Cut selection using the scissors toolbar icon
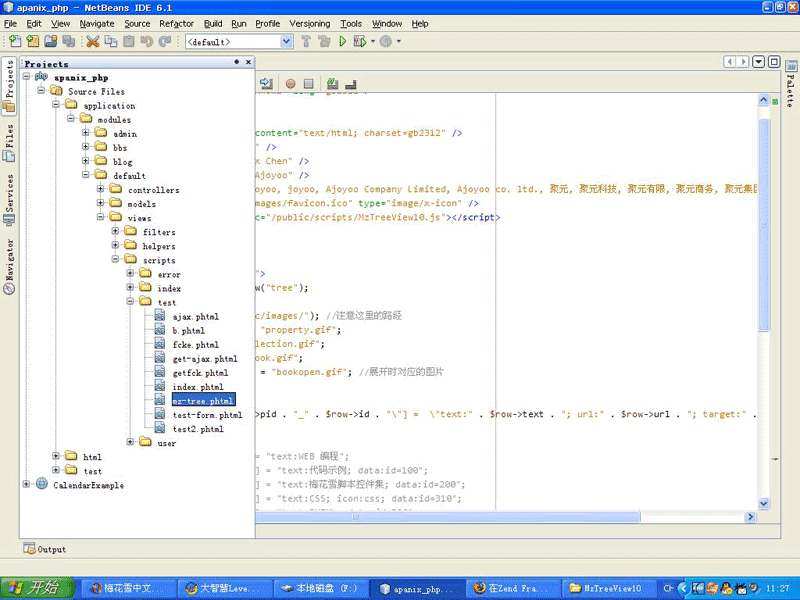 [93, 41]
